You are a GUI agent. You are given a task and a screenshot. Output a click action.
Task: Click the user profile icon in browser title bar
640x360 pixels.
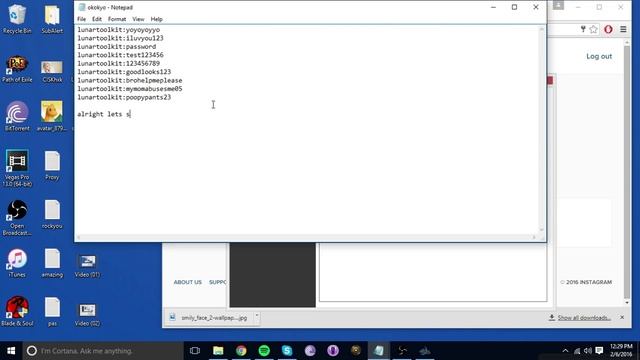558,5
